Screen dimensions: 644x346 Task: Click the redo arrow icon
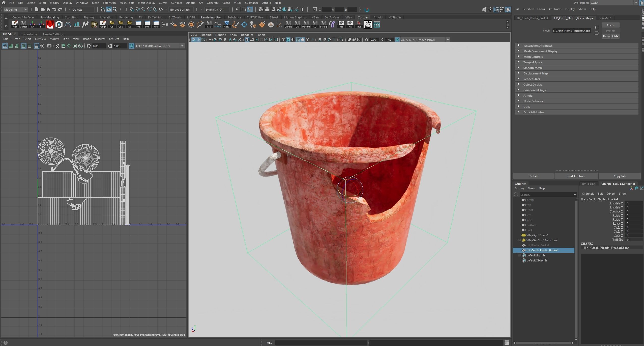click(x=60, y=9)
